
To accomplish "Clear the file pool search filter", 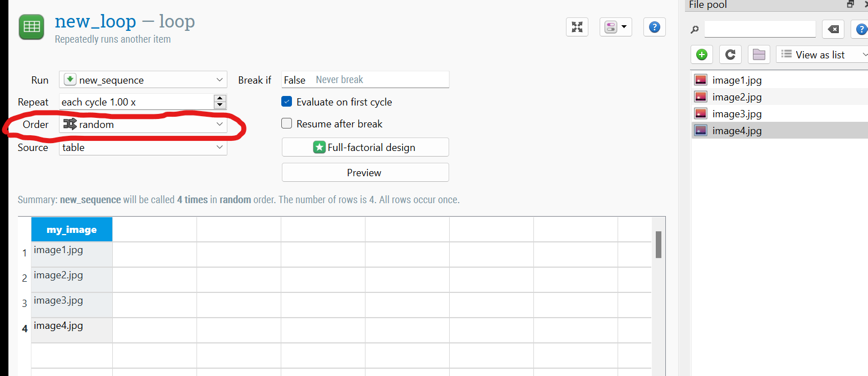I will coord(833,29).
